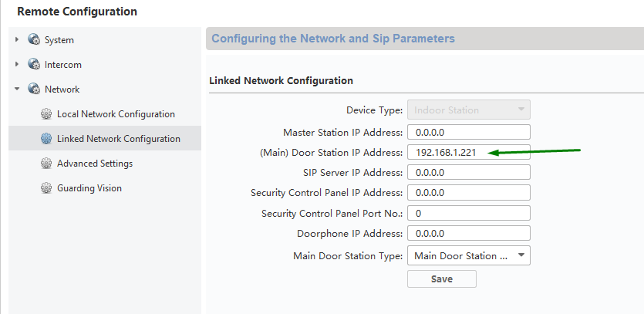The width and height of the screenshot is (644, 314).
Task: Collapse the Network tree node arrow
Action: click(x=17, y=89)
